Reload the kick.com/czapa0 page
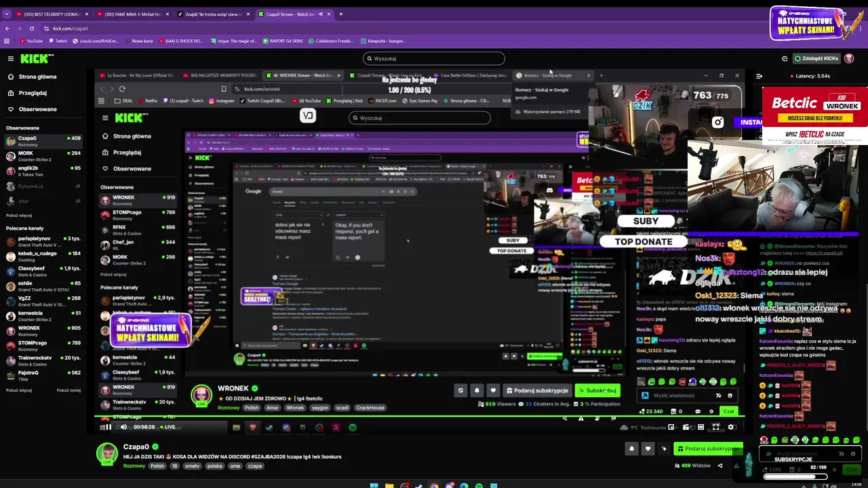Viewport: 868px width, 488px height. 32,28
